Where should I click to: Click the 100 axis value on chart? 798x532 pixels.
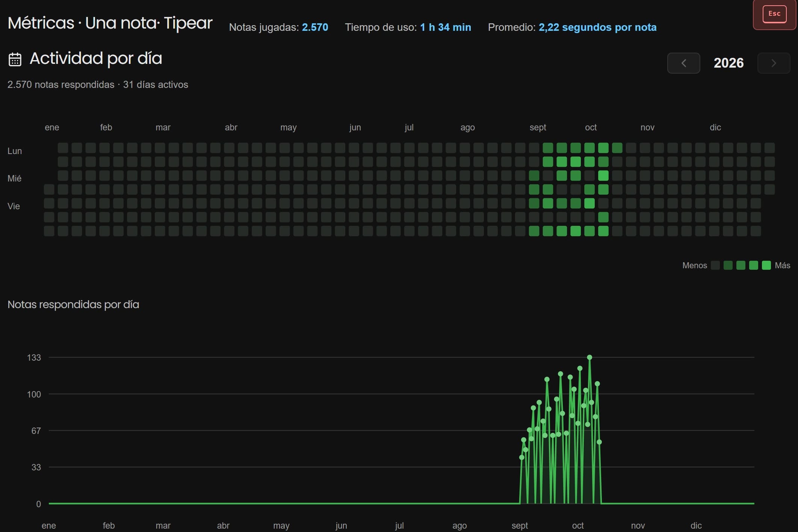click(x=34, y=394)
